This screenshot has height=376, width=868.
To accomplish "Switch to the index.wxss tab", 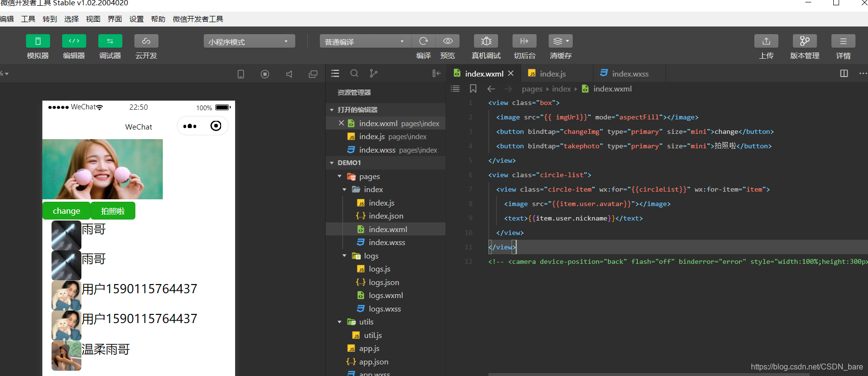I will tap(630, 74).
